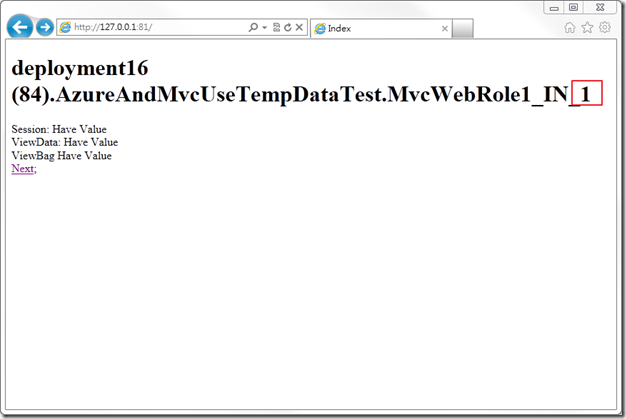Minimize the browser window
The image size is (626, 419).
pyautogui.click(x=554, y=8)
